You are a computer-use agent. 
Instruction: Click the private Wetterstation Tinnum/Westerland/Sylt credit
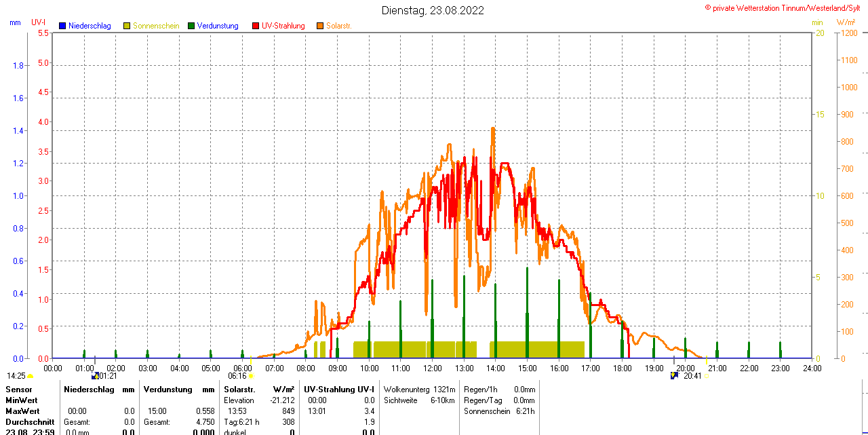tap(785, 7)
